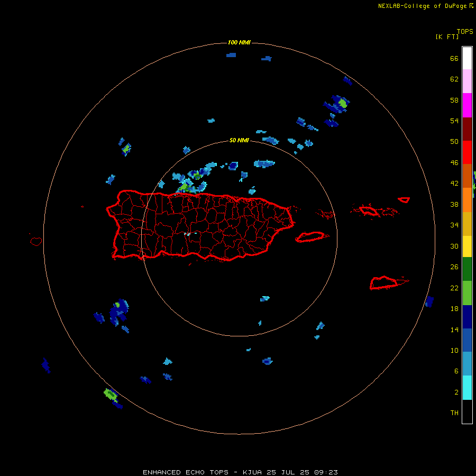Screen dimensions: 476x476
Task: Click the dark green legend swatch
Action: coord(467,269)
